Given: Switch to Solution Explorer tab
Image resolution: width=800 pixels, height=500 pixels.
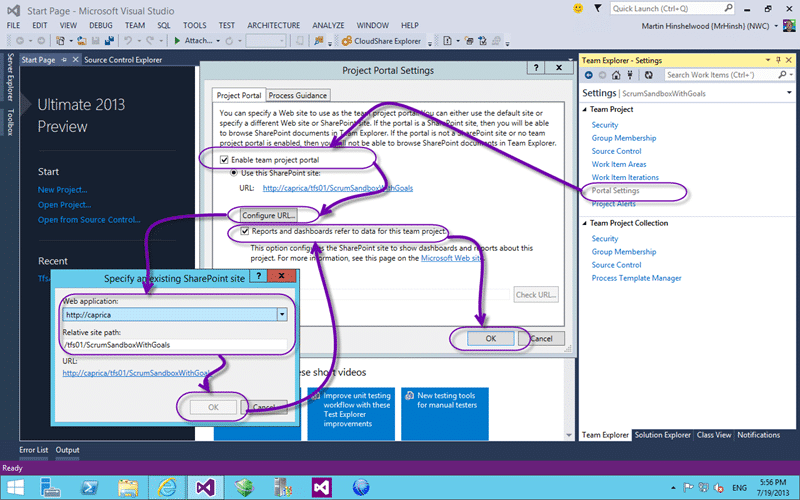Looking at the screenshot, I should (x=662, y=435).
